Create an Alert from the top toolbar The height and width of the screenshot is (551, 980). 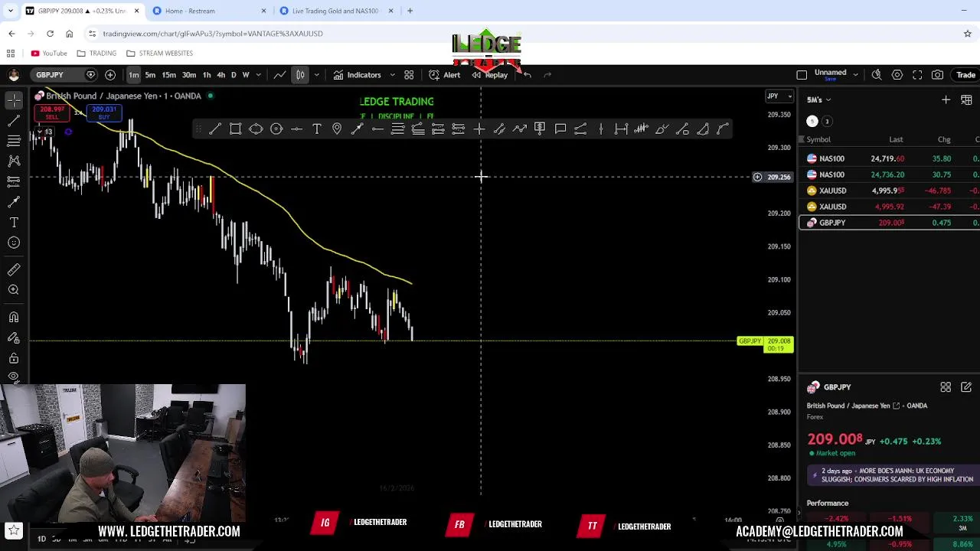[x=445, y=75]
